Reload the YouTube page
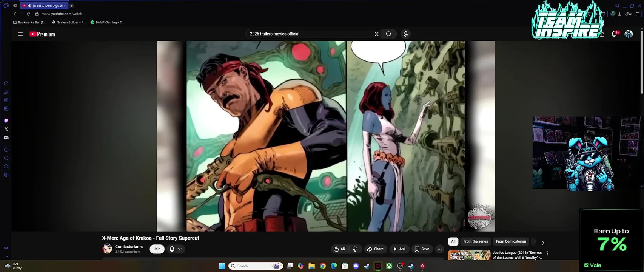 click(28, 14)
